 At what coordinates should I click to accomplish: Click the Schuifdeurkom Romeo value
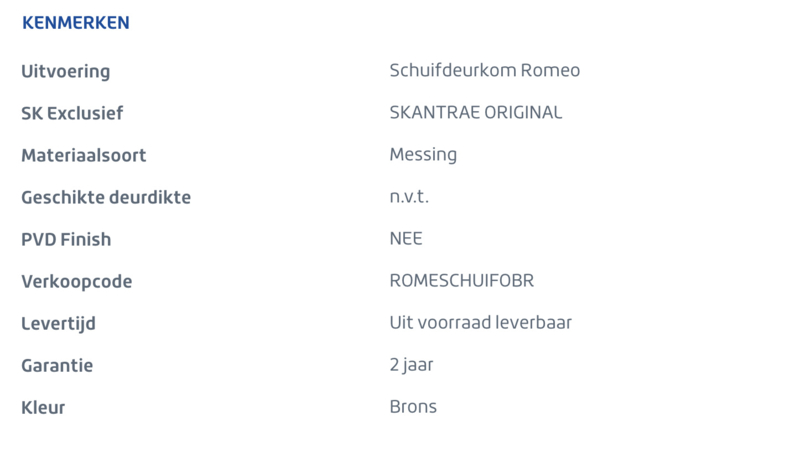click(x=485, y=70)
